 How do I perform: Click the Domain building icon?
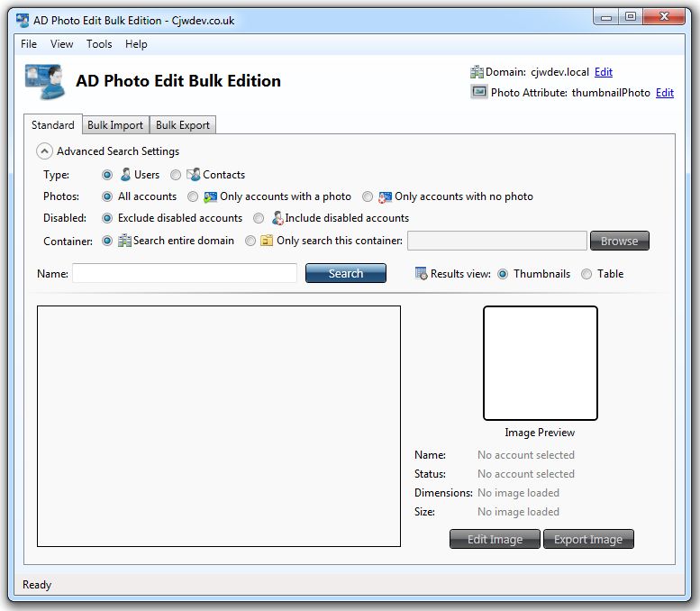(477, 72)
